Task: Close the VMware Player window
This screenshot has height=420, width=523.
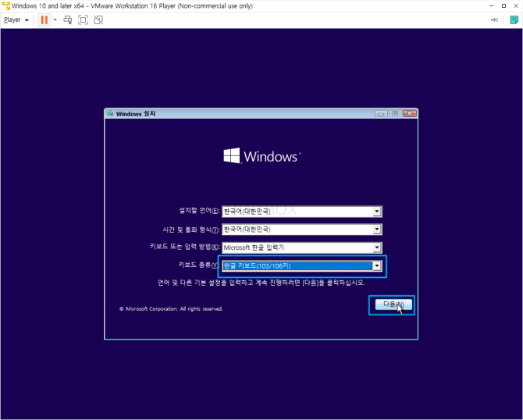Action: pyautogui.click(x=516, y=6)
